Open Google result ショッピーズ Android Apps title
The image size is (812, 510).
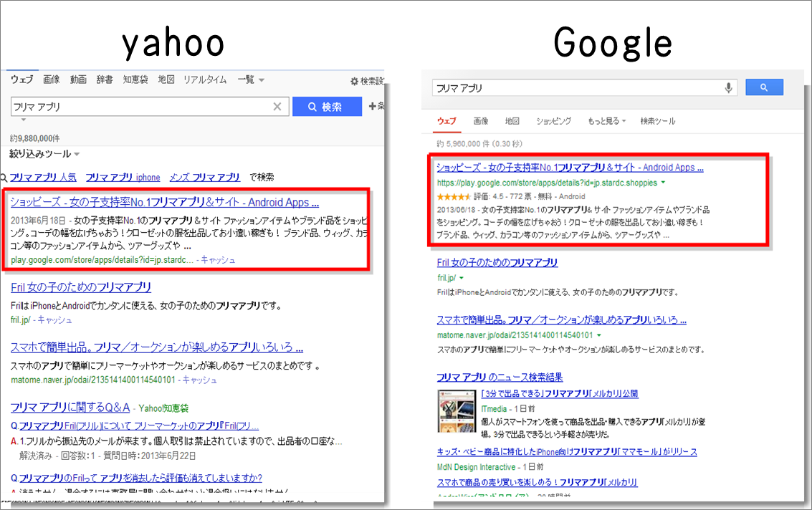(570, 167)
